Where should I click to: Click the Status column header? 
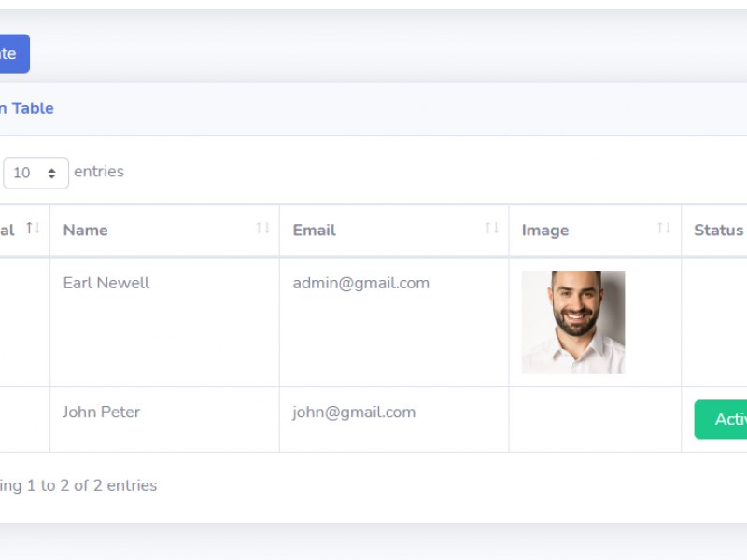pyautogui.click(x=714, y=231)
